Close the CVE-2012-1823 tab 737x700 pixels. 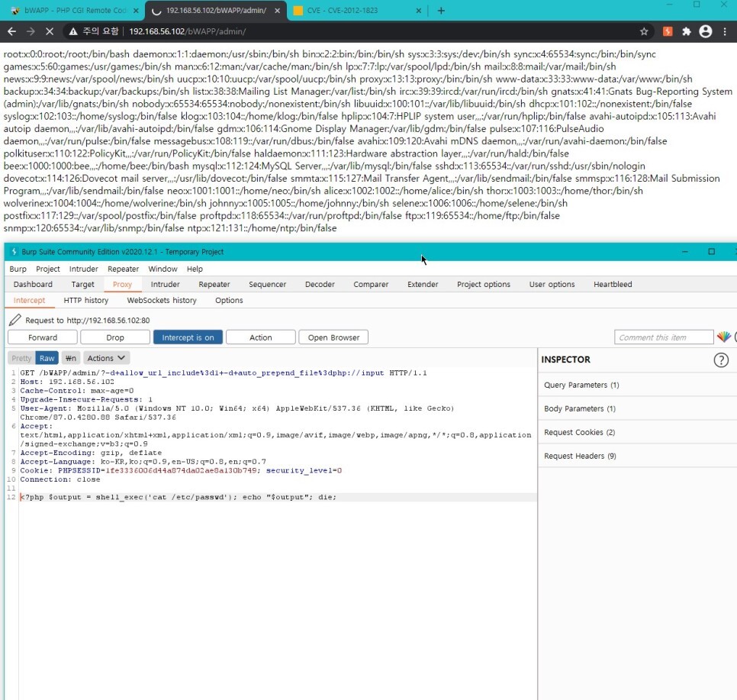418,11
